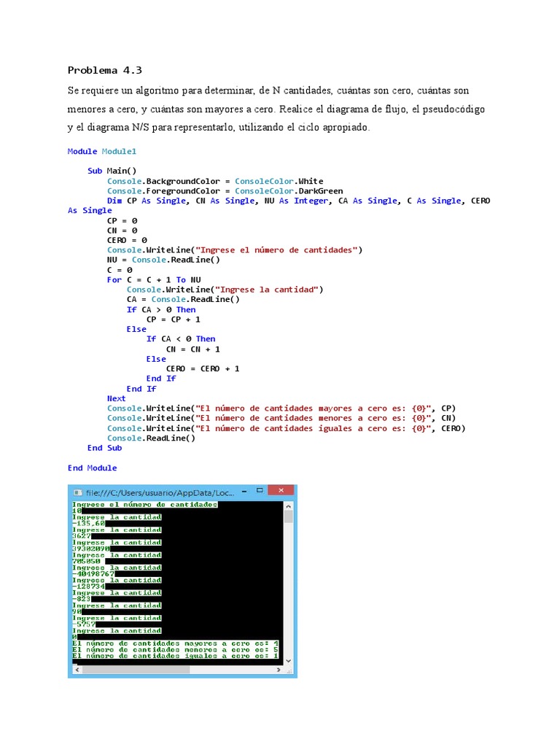
Task: Minimize the console window
Action: click(x=244, y=491)
